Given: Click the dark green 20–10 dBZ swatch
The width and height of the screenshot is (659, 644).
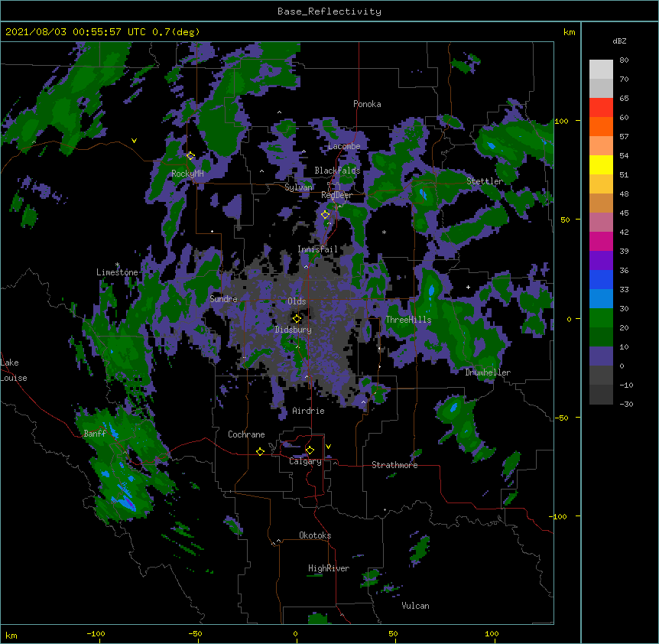Looking at the screenshot, I should pyautogui.click(x=601, y=337).
